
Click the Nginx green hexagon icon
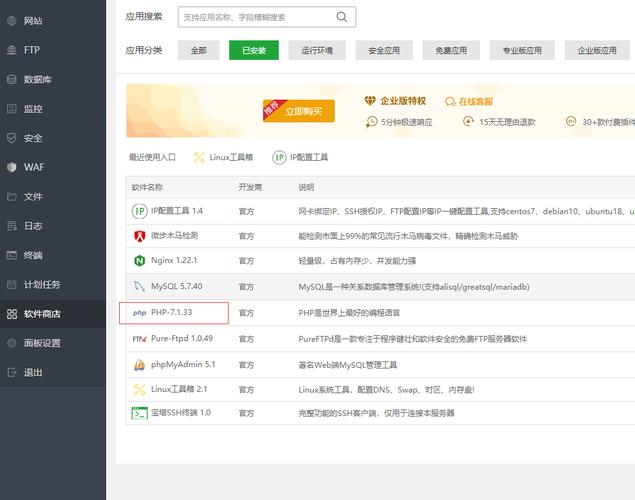pyautogui.click(x=139, y=261)
